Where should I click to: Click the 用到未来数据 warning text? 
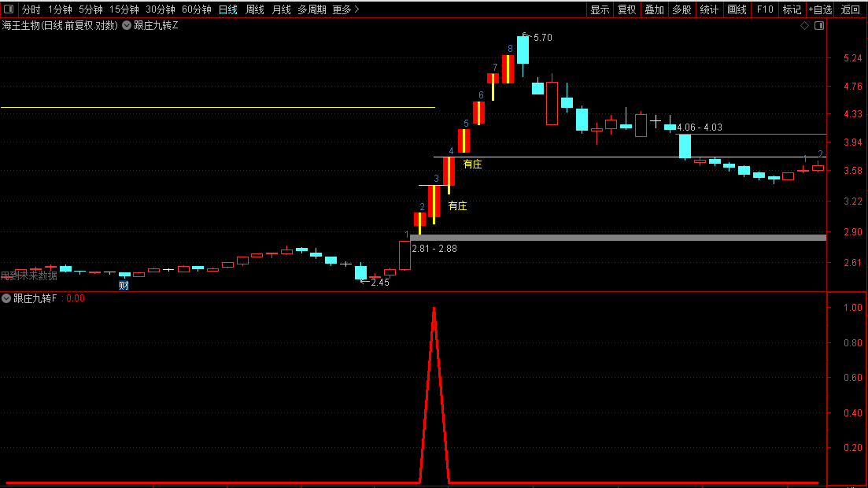29,275
